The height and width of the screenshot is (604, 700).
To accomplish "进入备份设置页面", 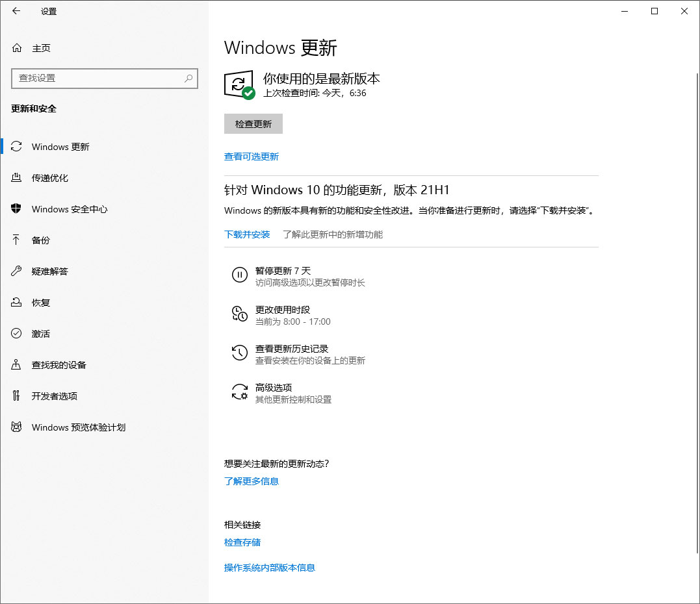I will pos(40,240).
